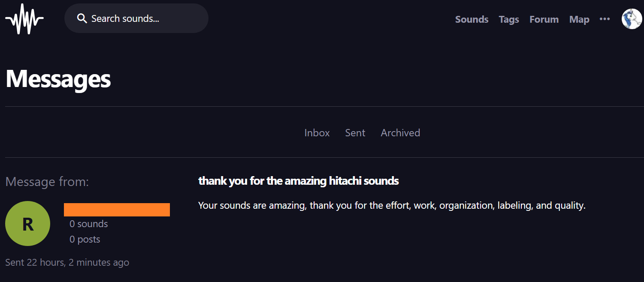The width and height of the screenshot is (644, 282).
Task: Open the Tags page
Action: point(509,19)
